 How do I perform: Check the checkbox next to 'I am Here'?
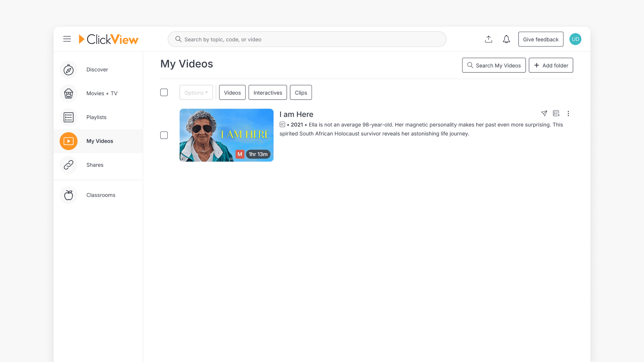tap(164, 135)
